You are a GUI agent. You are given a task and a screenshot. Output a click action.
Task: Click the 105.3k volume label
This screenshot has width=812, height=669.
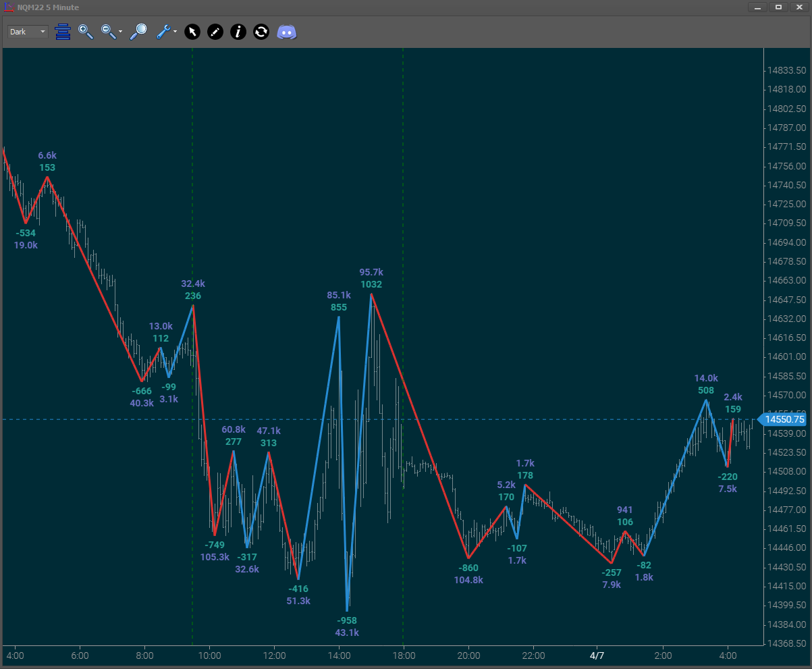click(215, 557)
